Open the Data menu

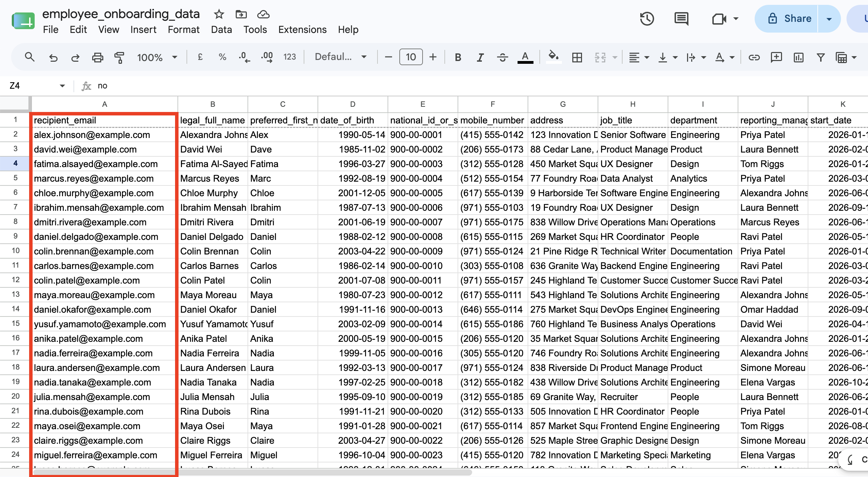(222, 30)
